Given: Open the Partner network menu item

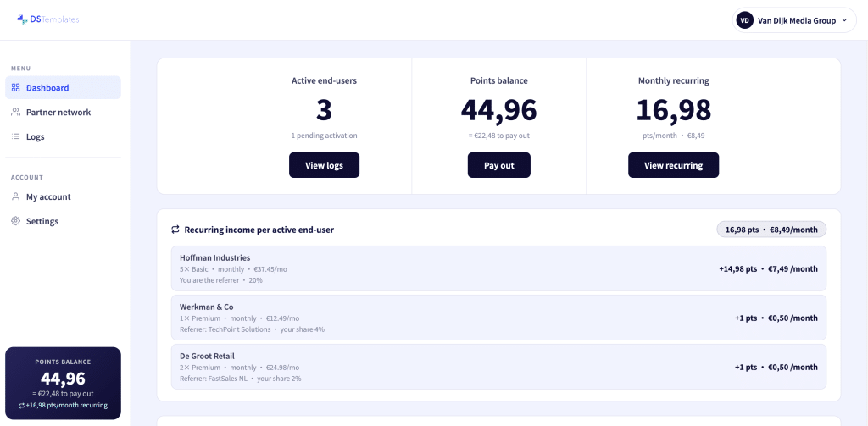Looking at the screenshot, I should (63, 112).
